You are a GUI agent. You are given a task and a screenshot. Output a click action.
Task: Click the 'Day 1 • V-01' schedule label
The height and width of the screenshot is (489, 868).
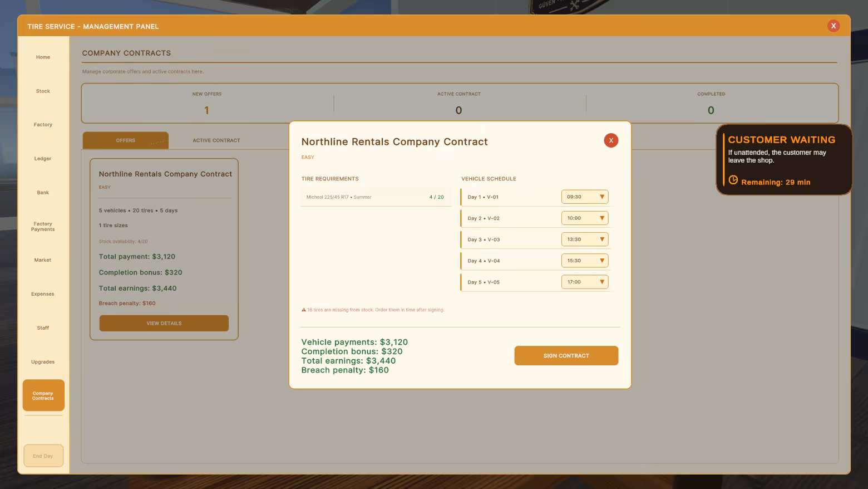[483, 197]
